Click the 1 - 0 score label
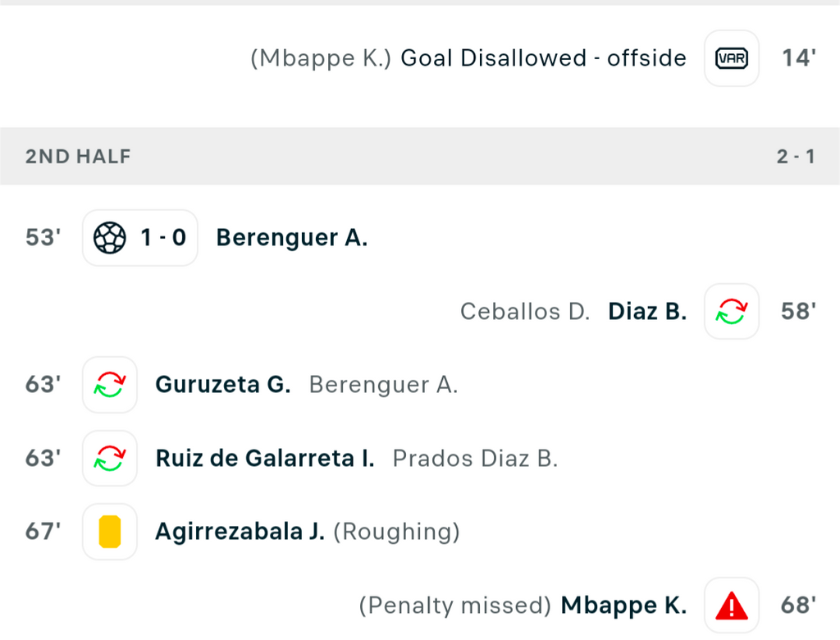 point(162,239)
